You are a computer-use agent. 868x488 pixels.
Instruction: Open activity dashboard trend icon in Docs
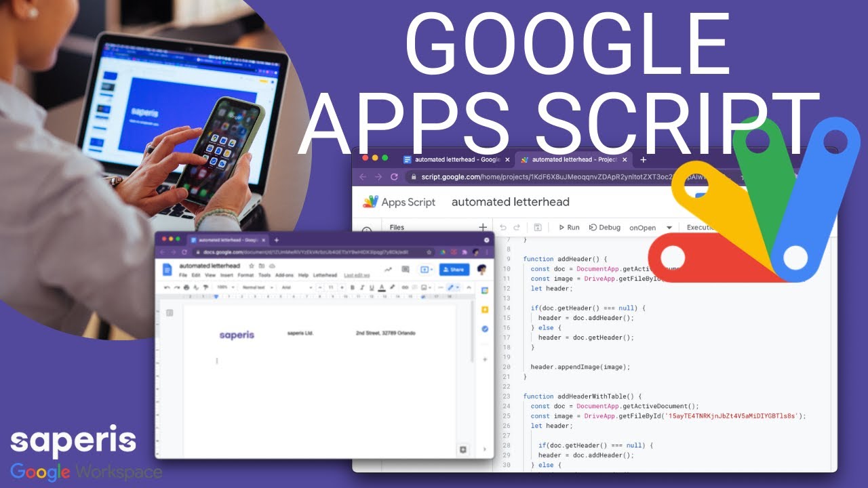tap(388, 270)
